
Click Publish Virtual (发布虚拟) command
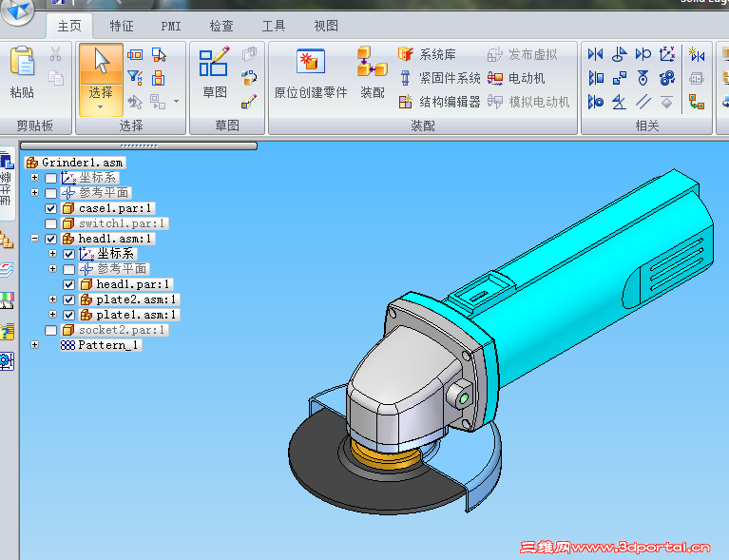pos(522,54)
